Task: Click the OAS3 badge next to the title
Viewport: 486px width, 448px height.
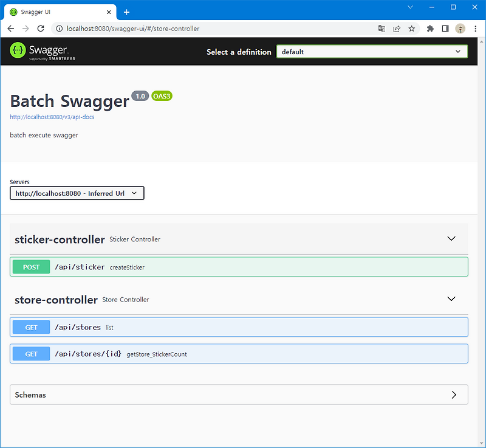Action: click(162, 96)
